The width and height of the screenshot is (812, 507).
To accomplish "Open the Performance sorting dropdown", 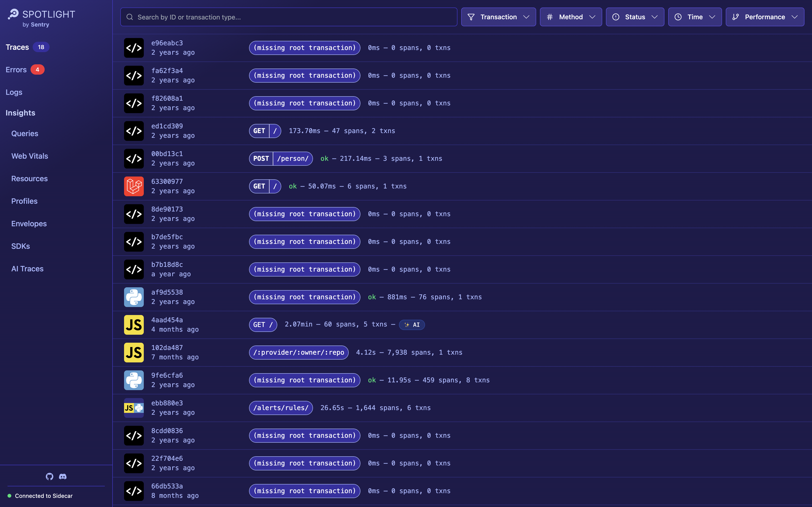I will click(765, 17).
